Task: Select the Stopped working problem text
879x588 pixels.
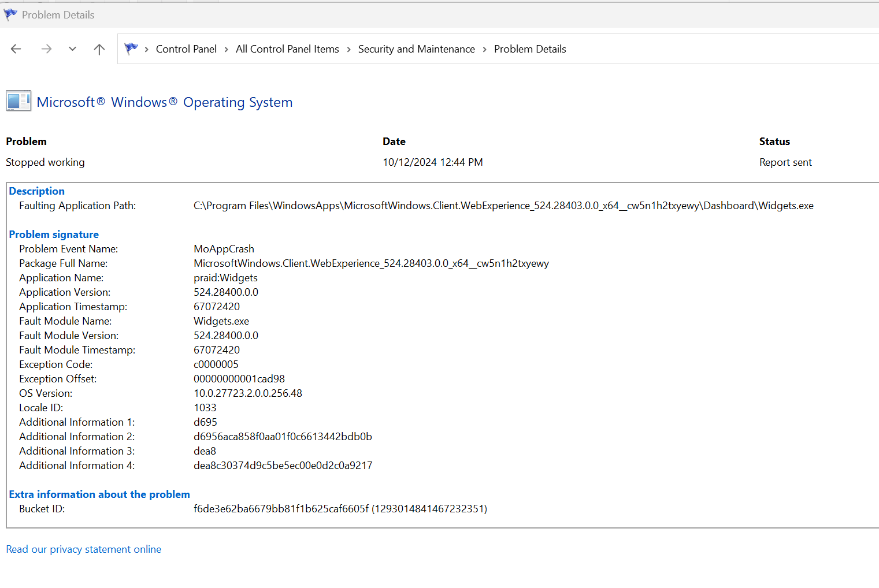Action: tap(45, 162)
